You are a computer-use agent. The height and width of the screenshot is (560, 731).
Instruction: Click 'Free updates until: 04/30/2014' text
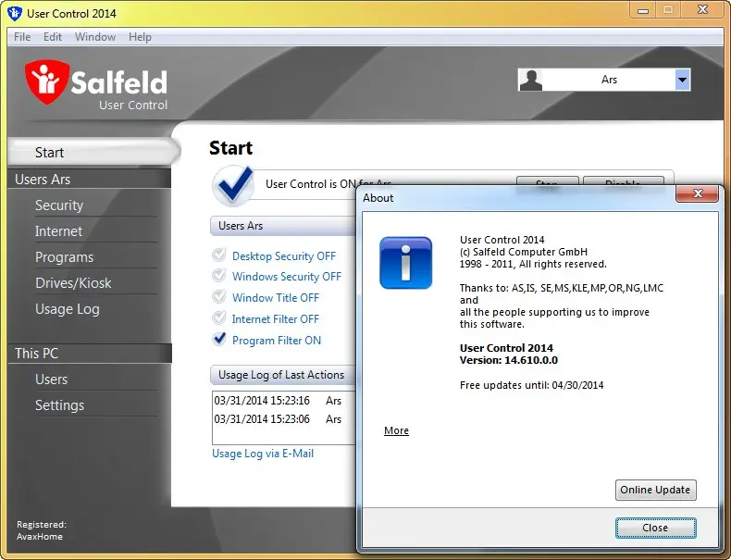click(531, 385)
